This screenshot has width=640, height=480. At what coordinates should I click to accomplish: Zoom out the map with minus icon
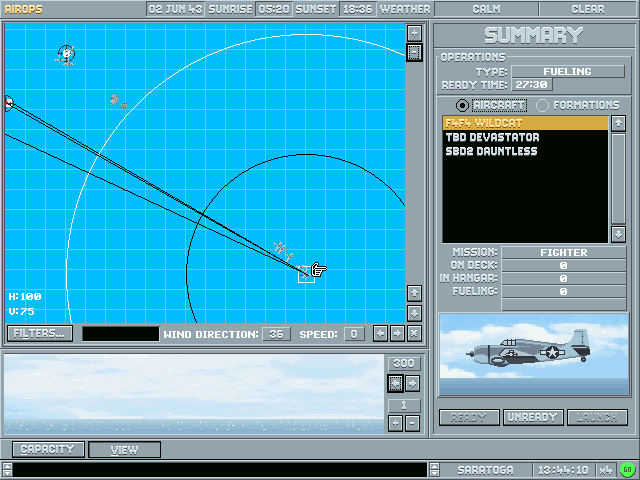click(414, 53)
